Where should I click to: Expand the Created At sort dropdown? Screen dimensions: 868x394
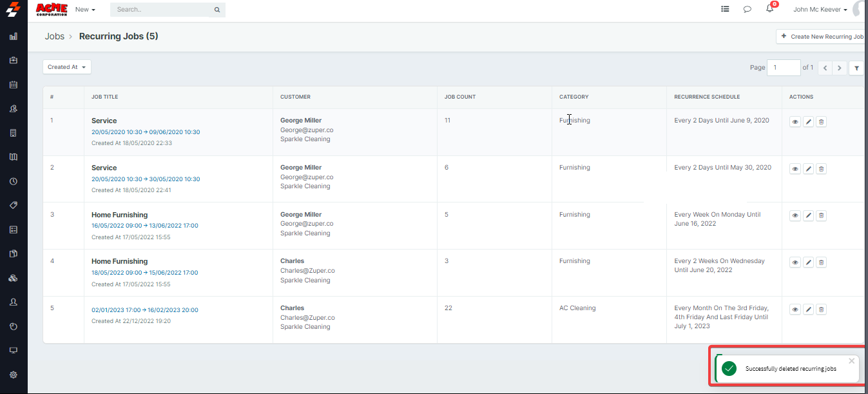point(67,67)
